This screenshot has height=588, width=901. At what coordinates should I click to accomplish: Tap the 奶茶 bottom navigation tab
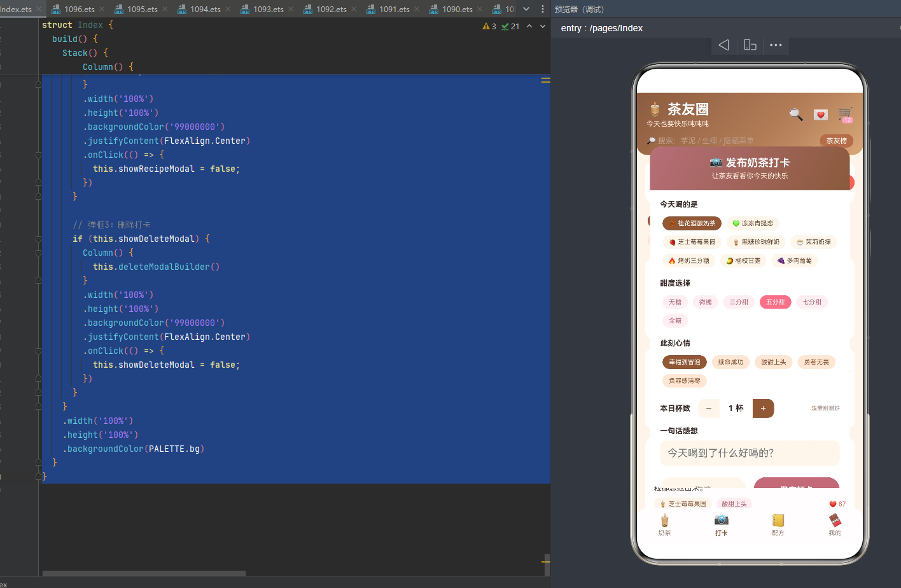pyautogui.click(x=664, y=526)
